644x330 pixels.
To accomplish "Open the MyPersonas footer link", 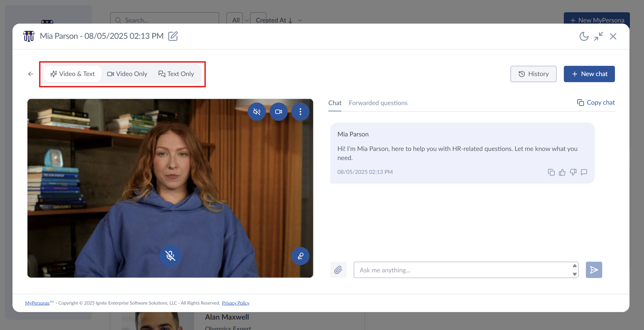I will [x=37, y=303].
